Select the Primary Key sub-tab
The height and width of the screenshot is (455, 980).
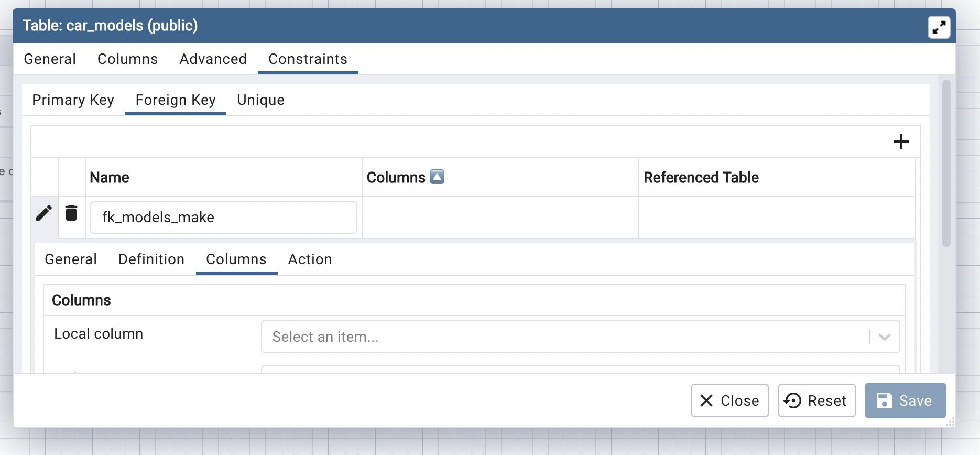(73, 100)
